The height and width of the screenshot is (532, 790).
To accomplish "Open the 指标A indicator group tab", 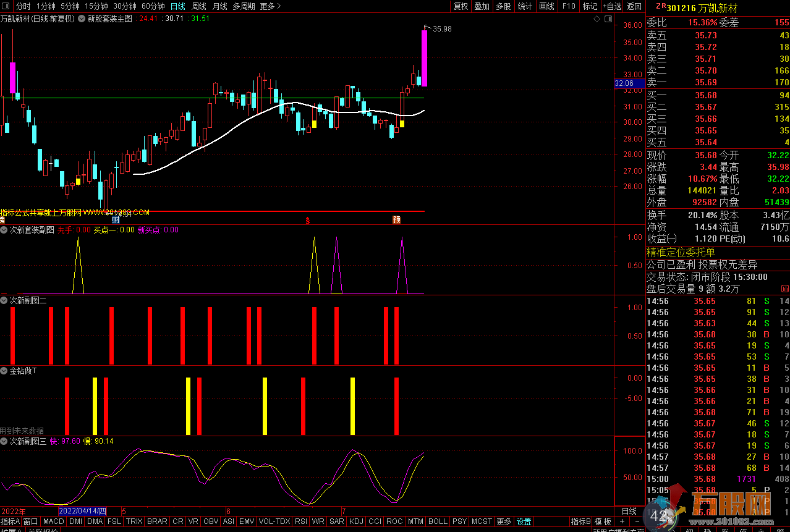I will pos(11,521).
